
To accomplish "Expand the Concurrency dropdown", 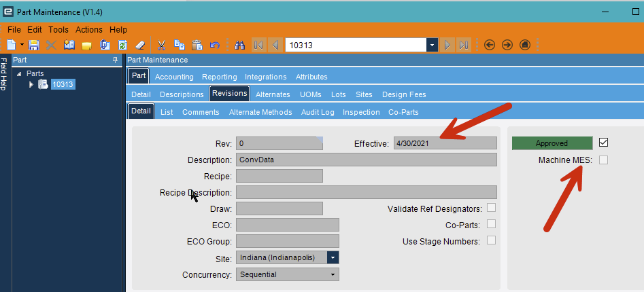I will [333, 274].
